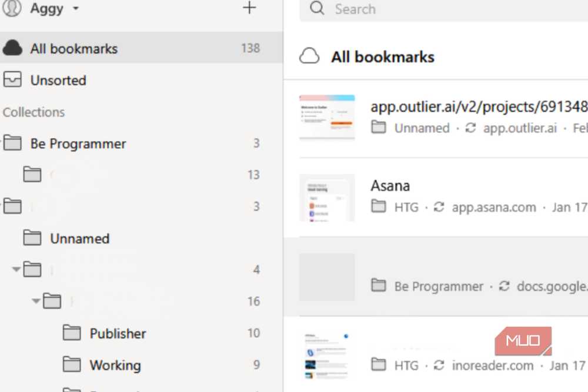This screenshot has height=392, width=588.
Task: Click the search magnifier icon
Action: (x=317, y=8)
